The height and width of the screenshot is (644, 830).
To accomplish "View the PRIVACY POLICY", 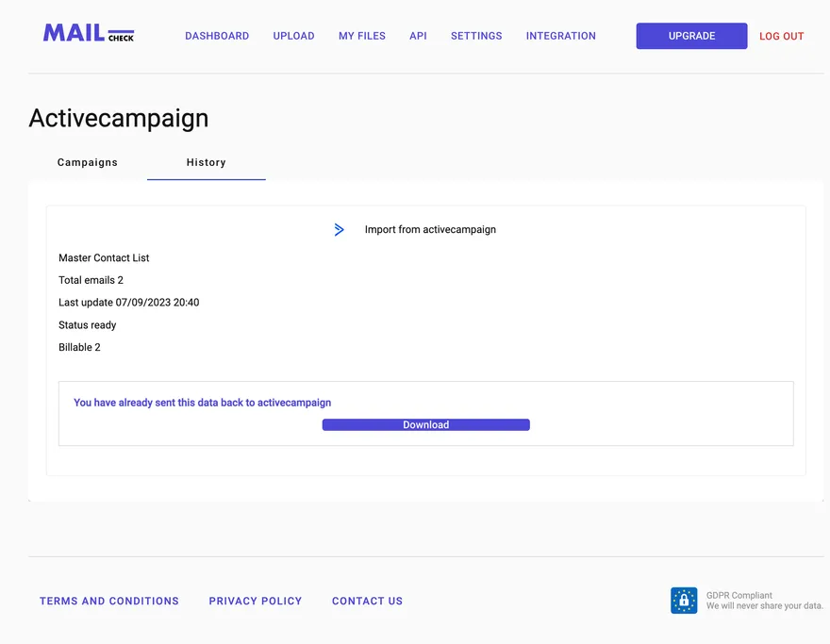I will (255, 601).
